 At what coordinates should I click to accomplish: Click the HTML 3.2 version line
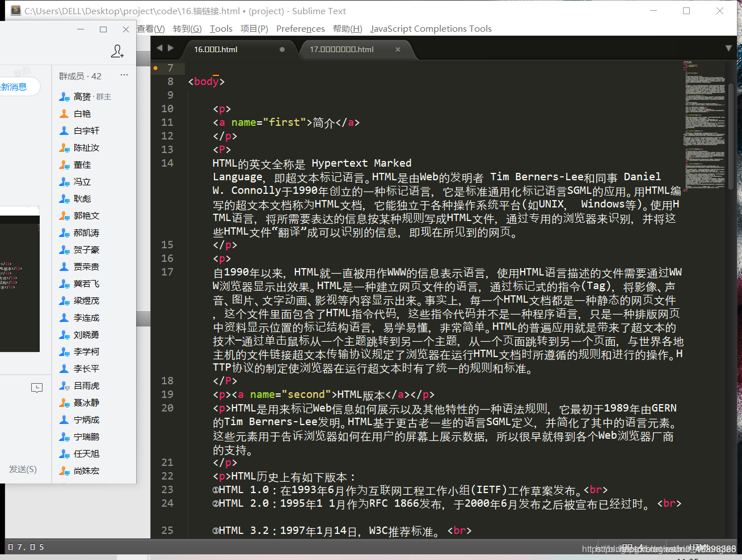[x=342, y=531]
